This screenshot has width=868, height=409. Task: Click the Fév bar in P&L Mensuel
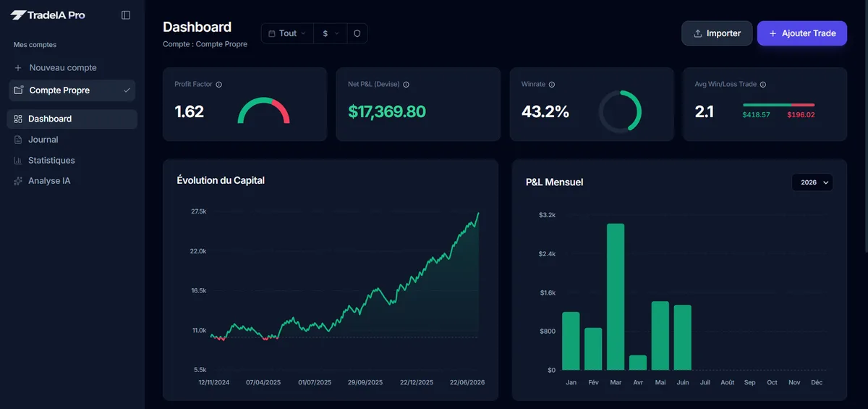[593, 349]
